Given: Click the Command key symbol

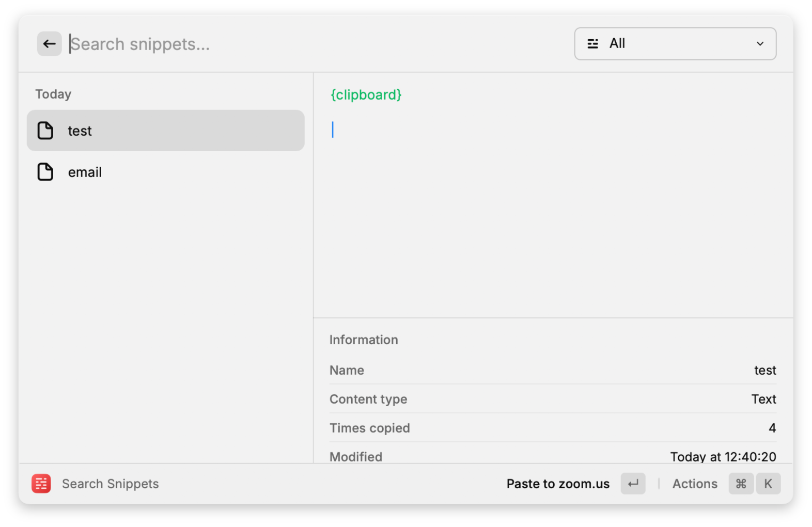Looking at the screenshot, I should click(x=741, y=484).
